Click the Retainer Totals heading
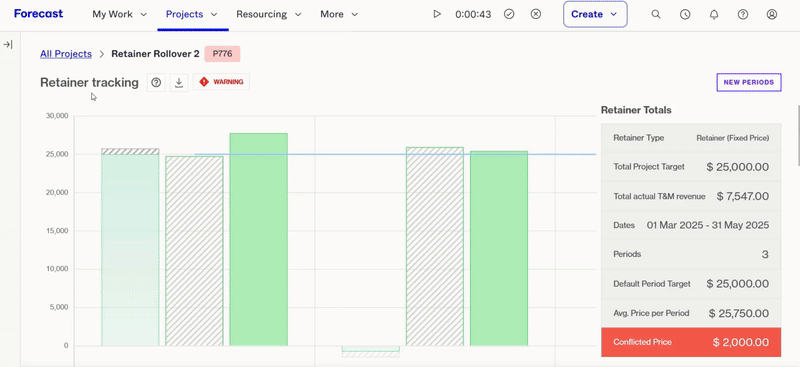800x367 pixels. click(x=636, y=110)
